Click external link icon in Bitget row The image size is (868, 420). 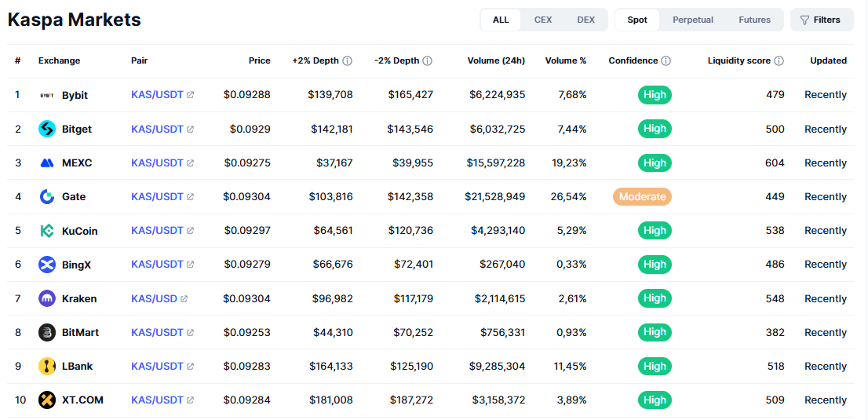coord(191,129)
